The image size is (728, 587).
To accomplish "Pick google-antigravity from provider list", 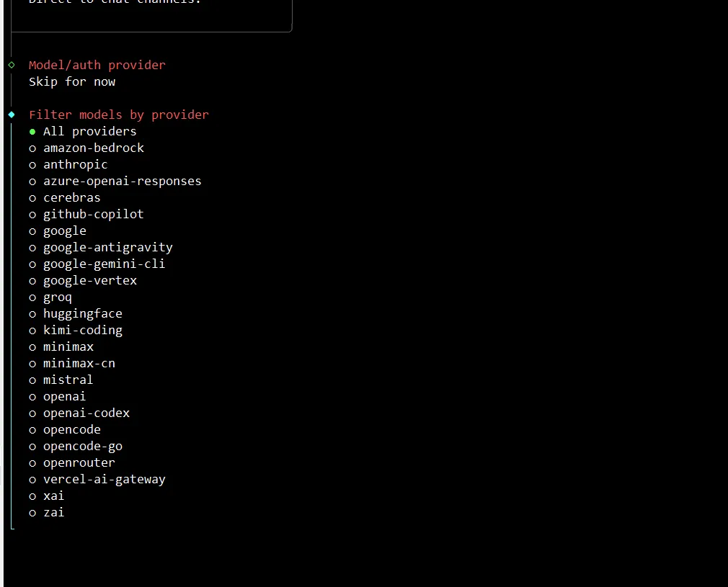I will pos(101,248).
